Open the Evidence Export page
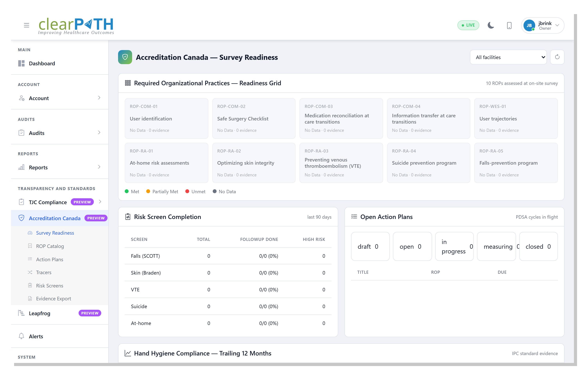588x377 pixels. pos(53,298)
